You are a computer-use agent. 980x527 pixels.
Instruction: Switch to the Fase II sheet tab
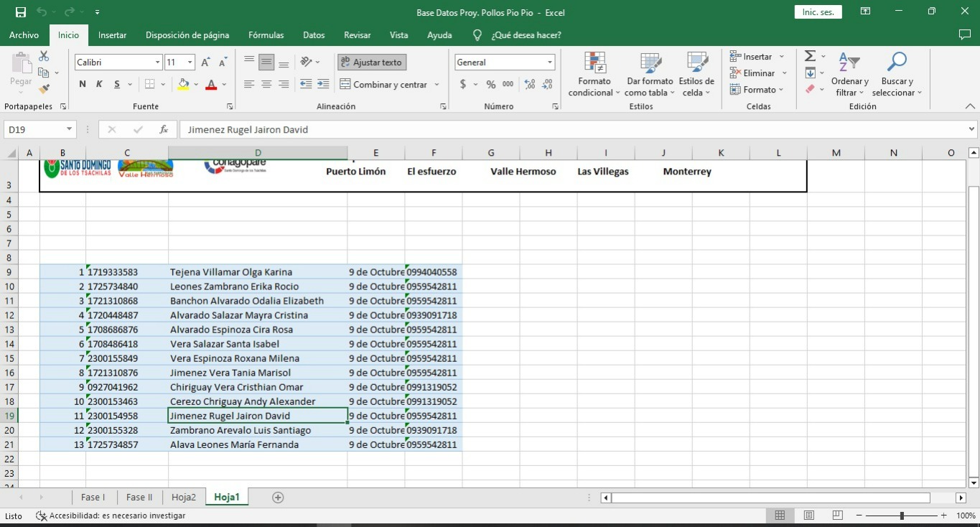pyautogui.click(x=139, y=498)
